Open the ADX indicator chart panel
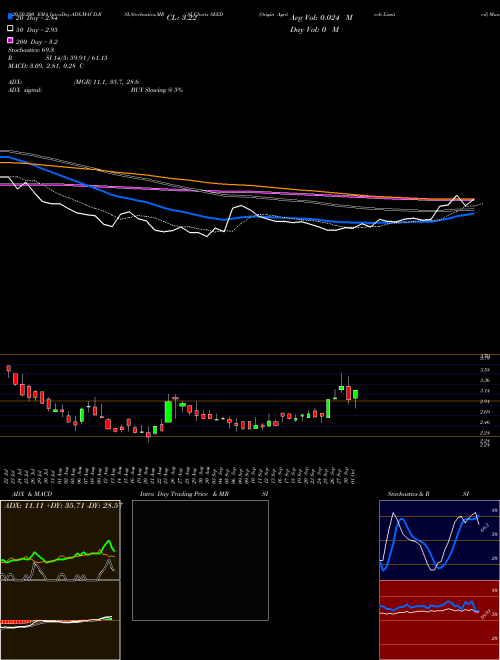500x660 pixels. point(60,540)
